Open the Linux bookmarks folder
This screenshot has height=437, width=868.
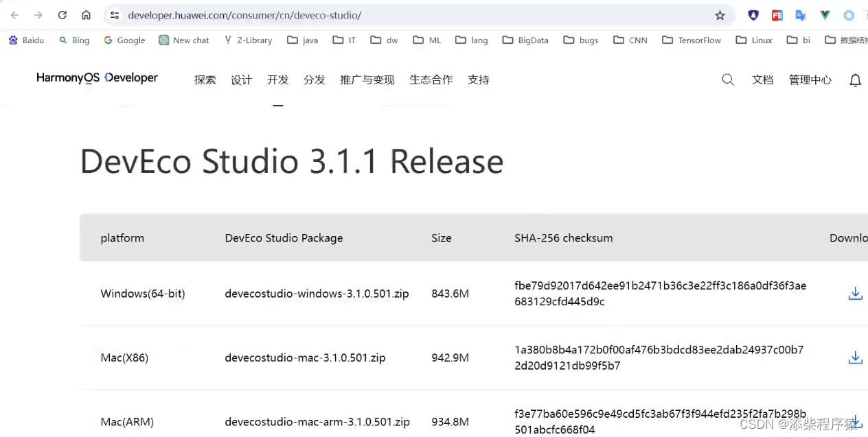[x=754, y=40]
